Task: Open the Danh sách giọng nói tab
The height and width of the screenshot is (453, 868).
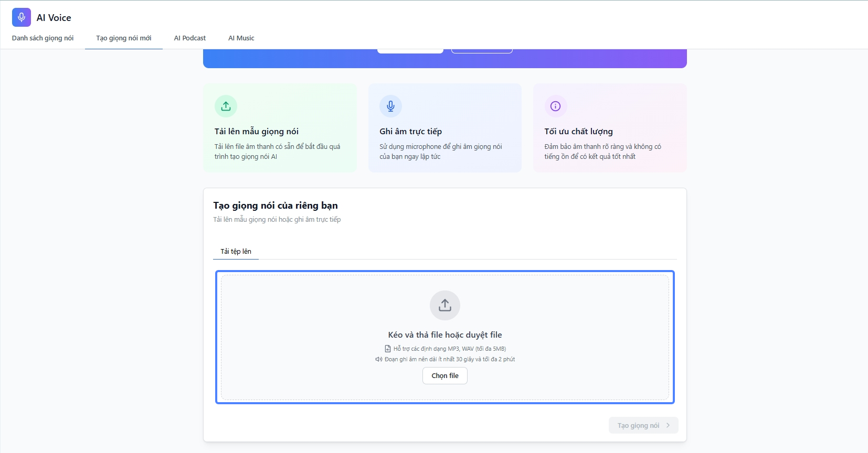Action: pyautogui.click(x=43, y=38)
